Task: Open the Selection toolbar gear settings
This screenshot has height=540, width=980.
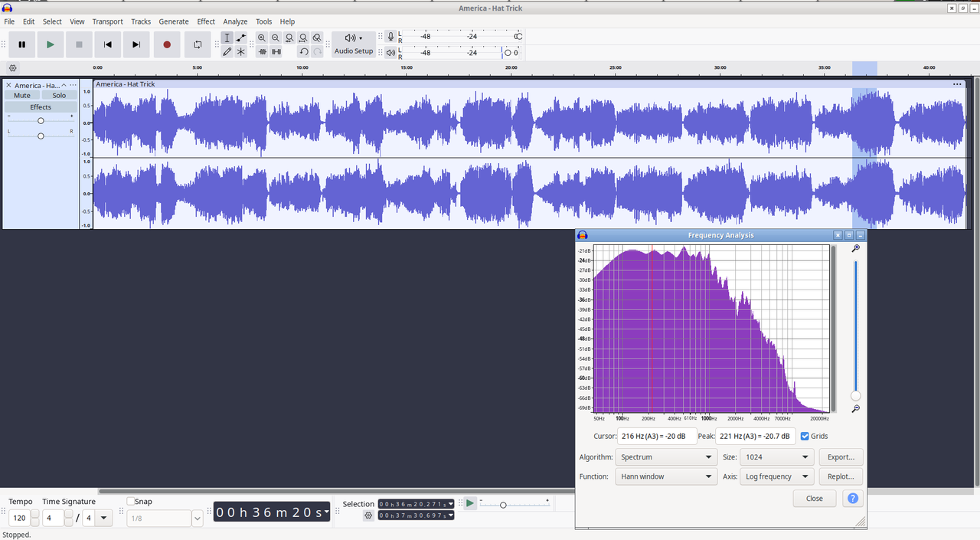Action: [368, 515]
